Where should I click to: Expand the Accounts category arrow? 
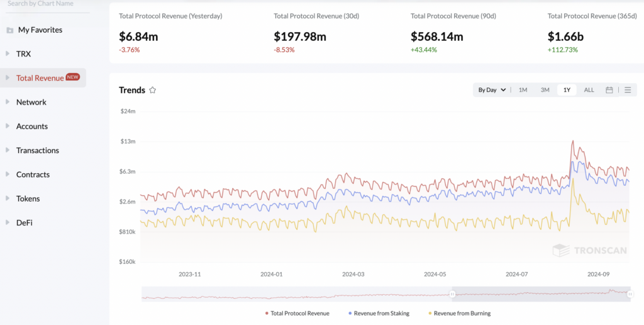coord(8,126)
